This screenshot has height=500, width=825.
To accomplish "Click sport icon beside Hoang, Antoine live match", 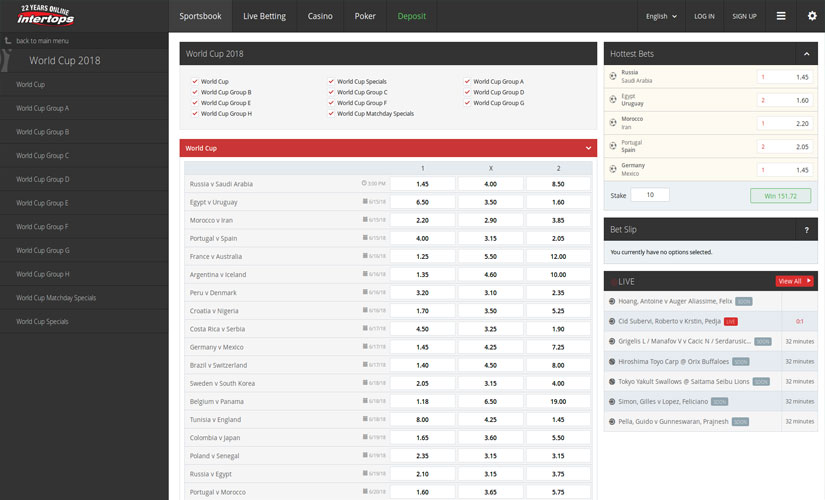I will click(x=612, y=302).
